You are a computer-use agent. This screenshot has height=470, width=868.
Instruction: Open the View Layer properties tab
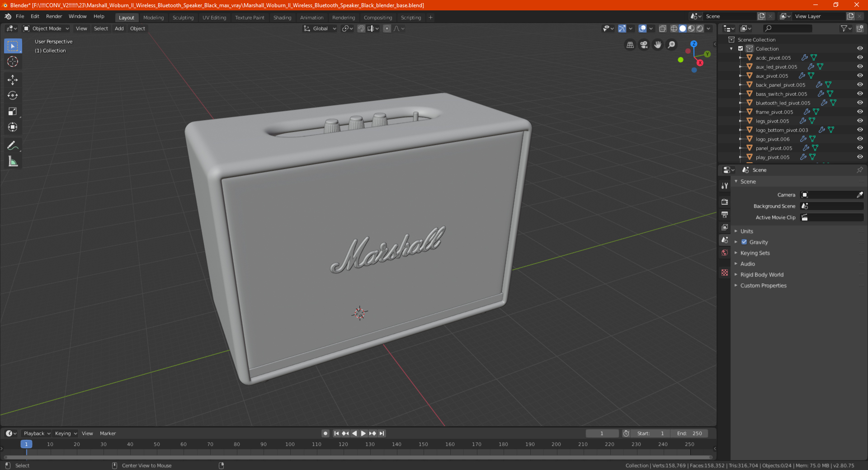[x=725, y=227]
